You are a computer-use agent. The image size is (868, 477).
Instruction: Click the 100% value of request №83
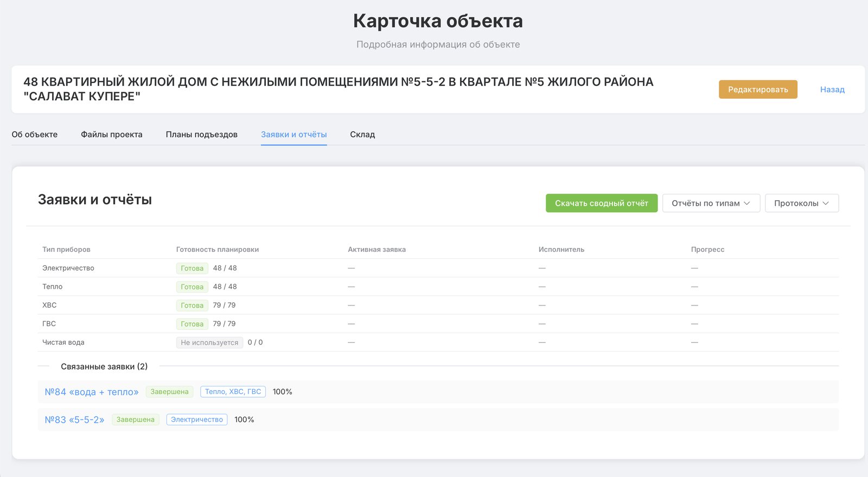(244, 419)
